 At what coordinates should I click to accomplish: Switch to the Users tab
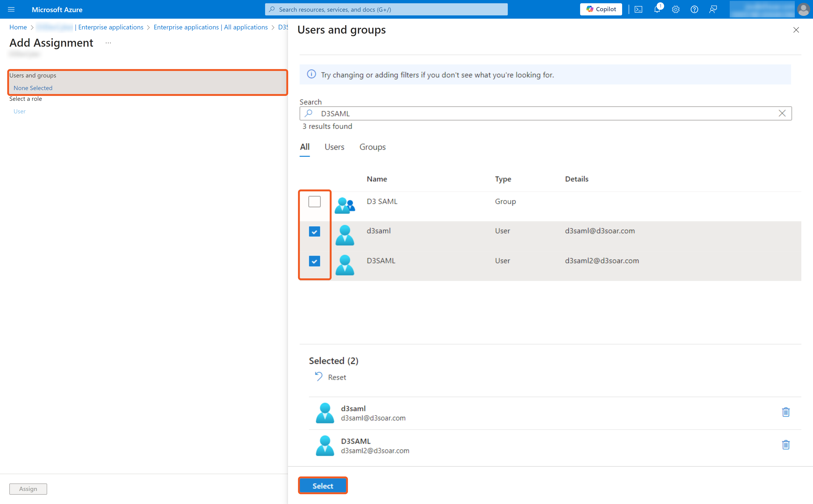(x=334, y=147)
